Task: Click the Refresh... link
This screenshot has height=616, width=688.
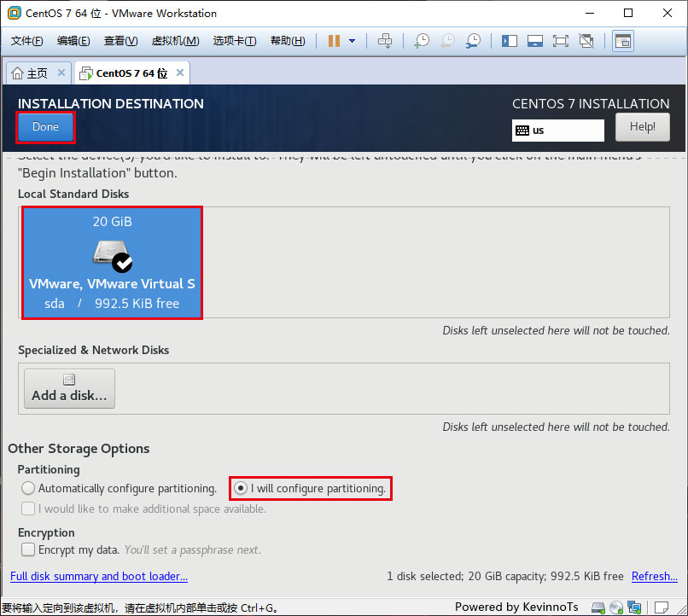Action: (x=654, y=576)
